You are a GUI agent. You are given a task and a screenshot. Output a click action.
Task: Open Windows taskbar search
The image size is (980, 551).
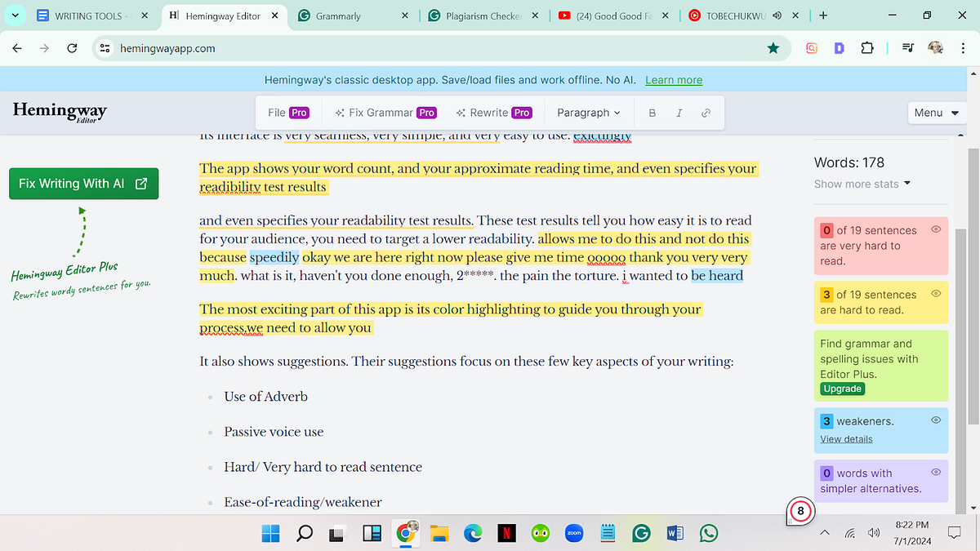point(304,534)
